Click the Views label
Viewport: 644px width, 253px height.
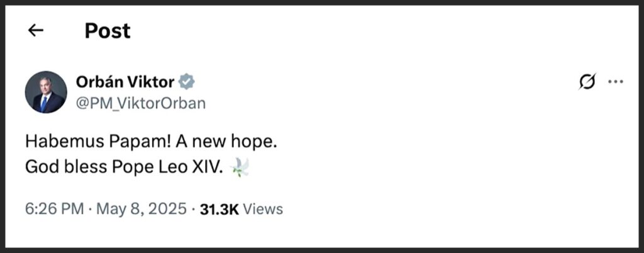click(262, 209)
